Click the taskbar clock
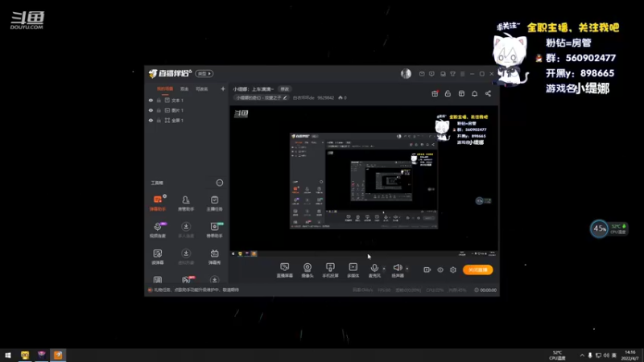 (630, 356)
